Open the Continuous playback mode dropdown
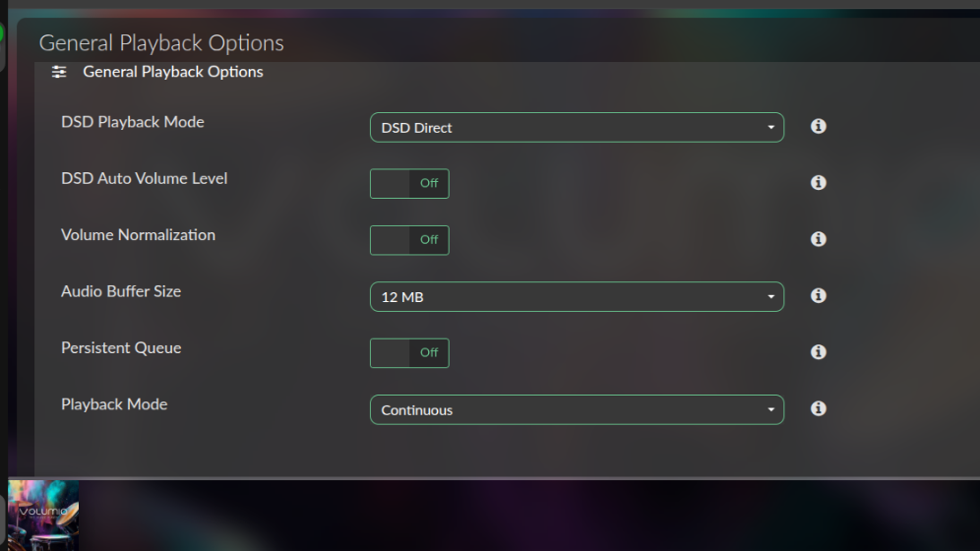Screen dimensions: 980x551 pyautogui.click(x=577, y=410)
